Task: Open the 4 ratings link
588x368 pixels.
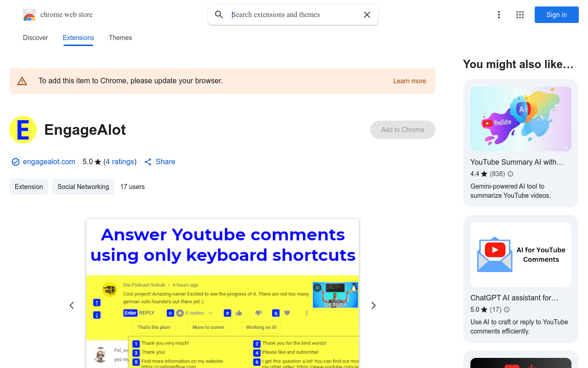Action: (120, 162)
